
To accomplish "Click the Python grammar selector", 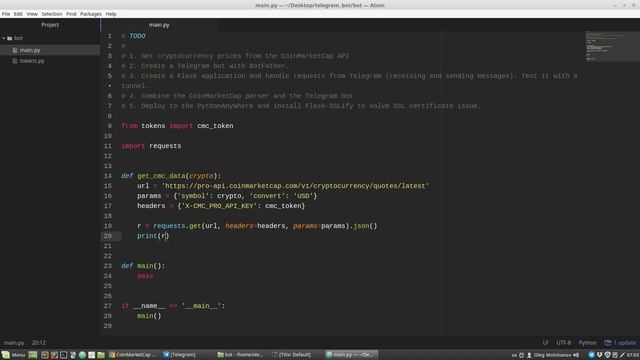I will point(587,343).
